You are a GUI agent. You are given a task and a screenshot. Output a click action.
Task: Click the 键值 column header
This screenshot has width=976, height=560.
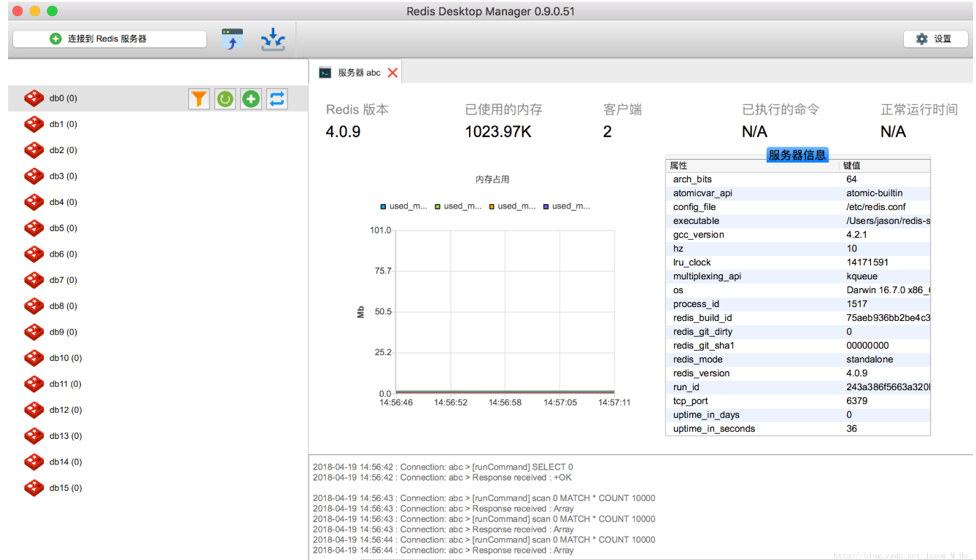(886, 166)
